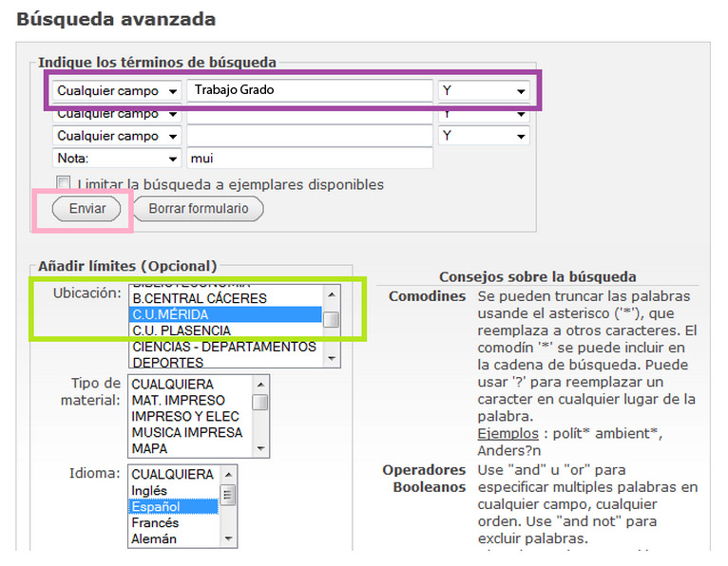Image resolution: width=728 pixels, height=566 pixels.
Task: Select CIENCIAS - DEPARTAMENTOS location option
Action: 223,347
